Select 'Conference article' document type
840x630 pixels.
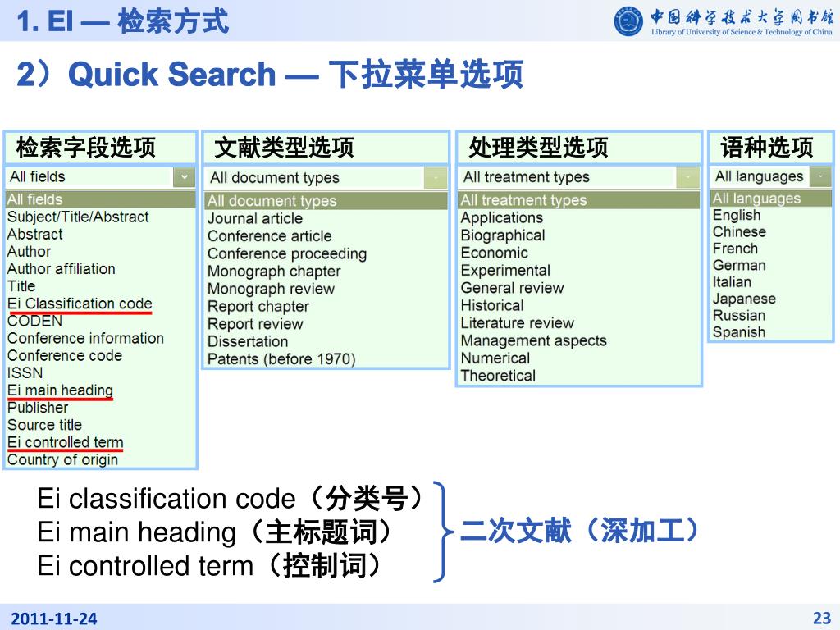269,236
